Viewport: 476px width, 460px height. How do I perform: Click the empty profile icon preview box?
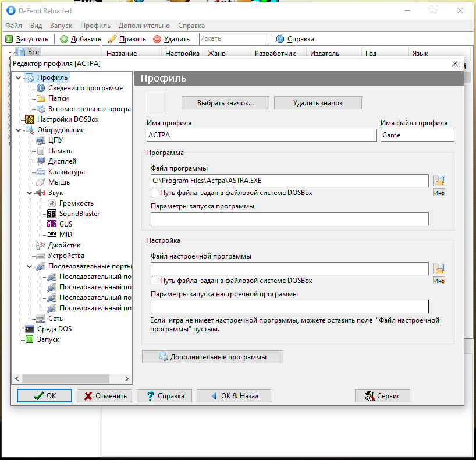pyautogui.click(x=156, y=102)
